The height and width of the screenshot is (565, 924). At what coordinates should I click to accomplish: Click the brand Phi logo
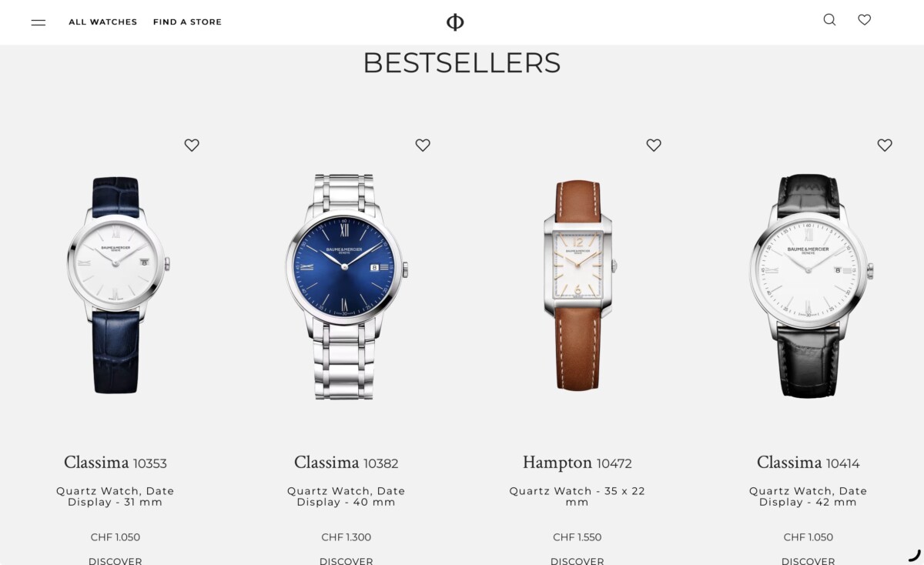pos(455,22)
